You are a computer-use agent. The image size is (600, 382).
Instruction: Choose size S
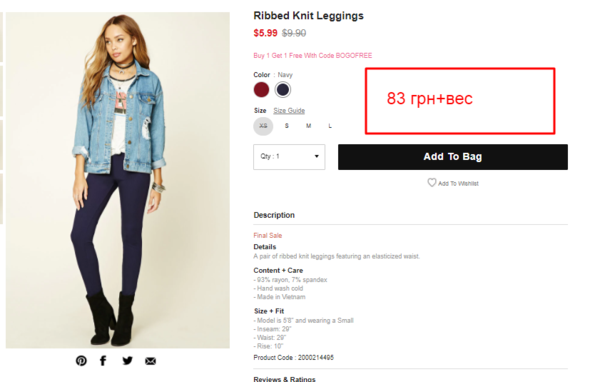pos(287,126)
